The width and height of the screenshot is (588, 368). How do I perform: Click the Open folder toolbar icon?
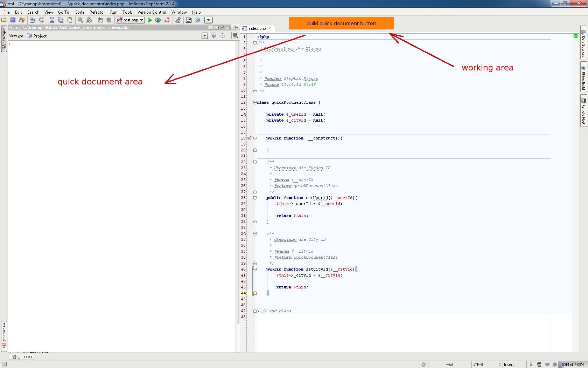[x=4, y=20]
